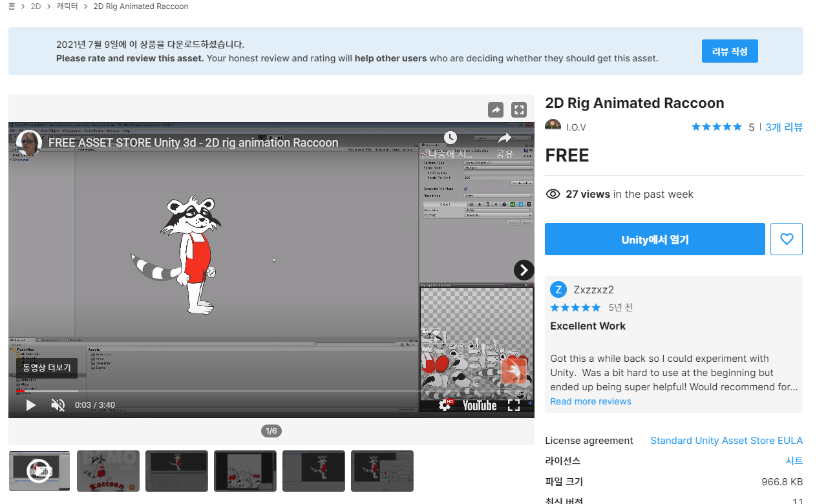Go to next gallery image arrow
Viewport: 837px width, 504px height.
coord(524,270)
